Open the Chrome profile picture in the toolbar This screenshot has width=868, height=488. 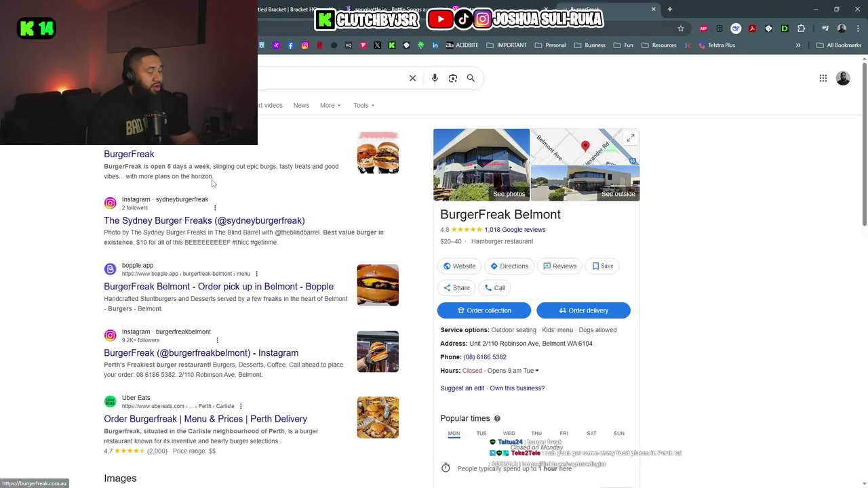click(x=842, y=28)
